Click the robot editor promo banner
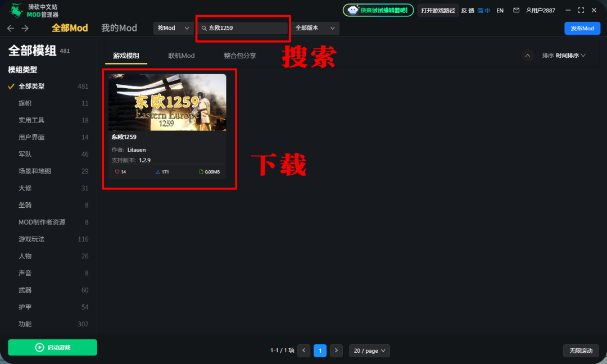 [378, 10]
